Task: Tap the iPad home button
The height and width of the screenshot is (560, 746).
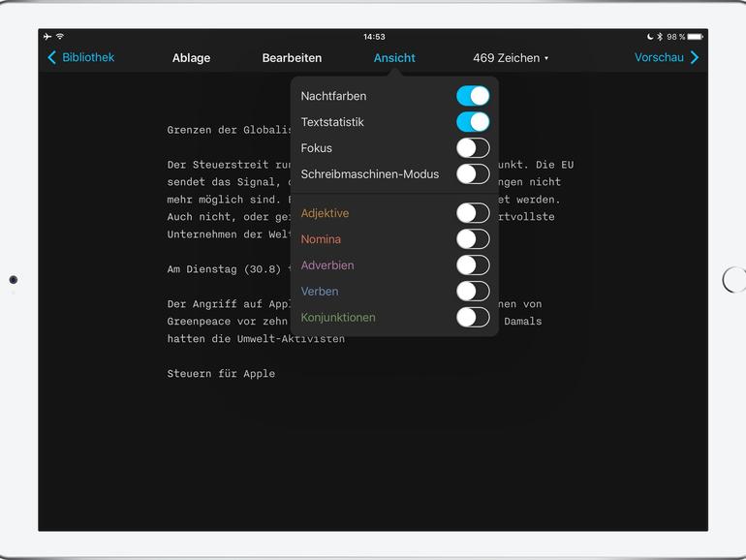Action: pyautogui.click(x=734, y=280)
